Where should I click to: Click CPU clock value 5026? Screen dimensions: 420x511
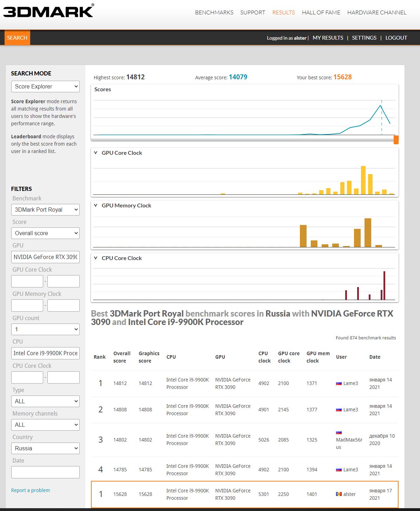264,440
